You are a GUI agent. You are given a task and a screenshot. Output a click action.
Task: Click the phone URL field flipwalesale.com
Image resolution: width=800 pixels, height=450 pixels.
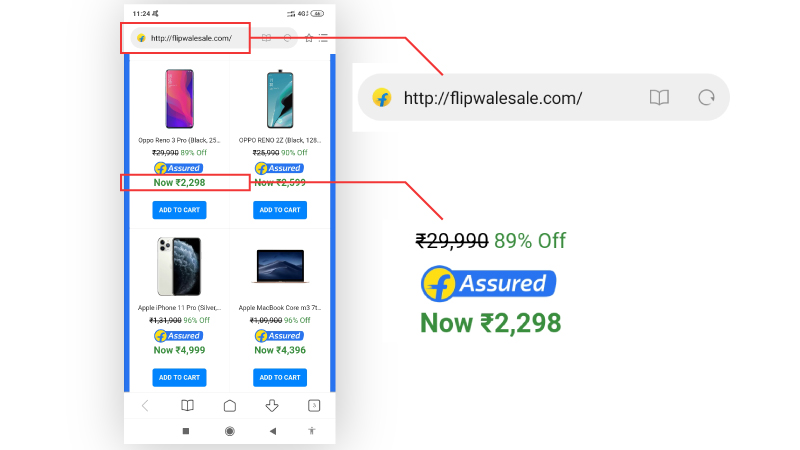point(191,38)
